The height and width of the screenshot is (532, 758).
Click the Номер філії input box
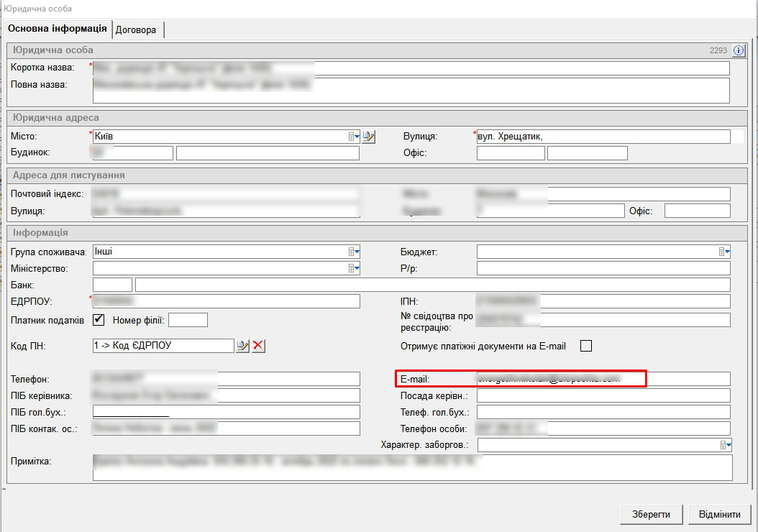point(188,320)
